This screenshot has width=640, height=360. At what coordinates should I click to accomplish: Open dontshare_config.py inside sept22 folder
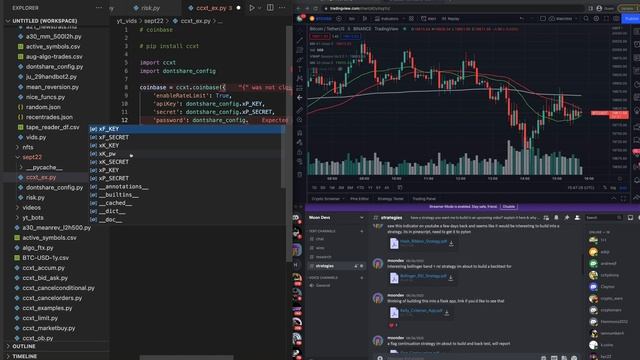pyautogui.click(x=54, y=188)
